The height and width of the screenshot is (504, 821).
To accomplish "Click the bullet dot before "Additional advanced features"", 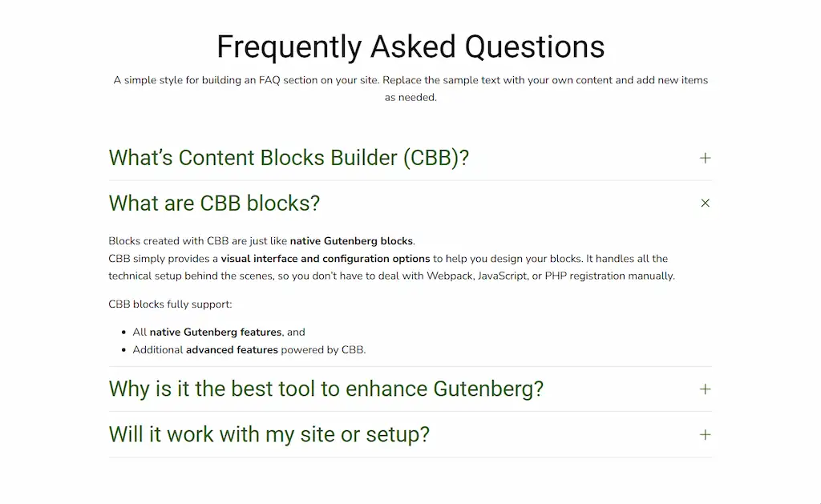I will pos(123,350).
